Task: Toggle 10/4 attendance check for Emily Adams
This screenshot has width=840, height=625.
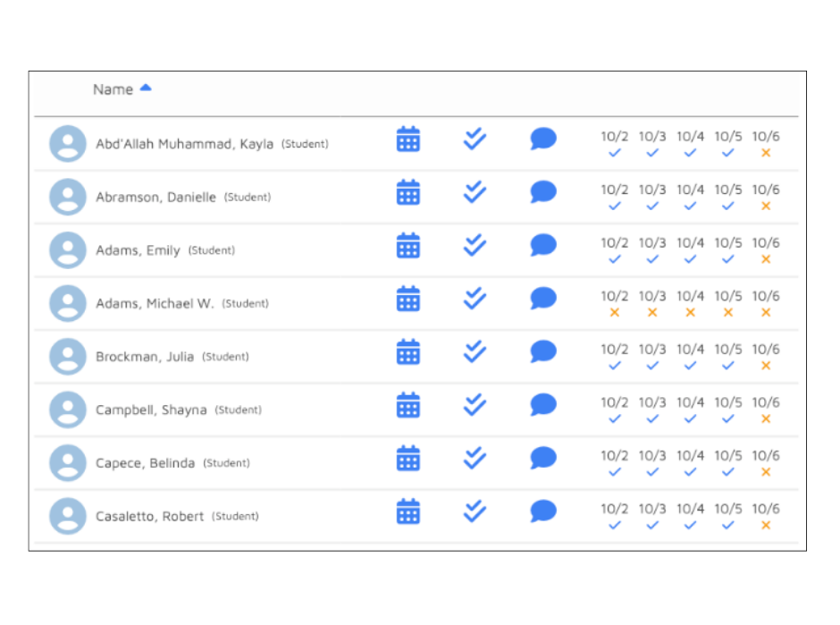Action: point(690,259)
